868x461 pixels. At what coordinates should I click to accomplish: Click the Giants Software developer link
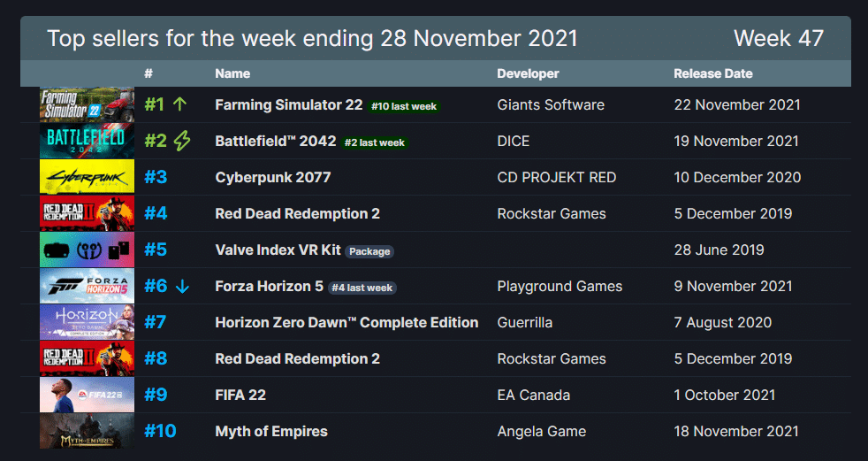click(551, 104)
